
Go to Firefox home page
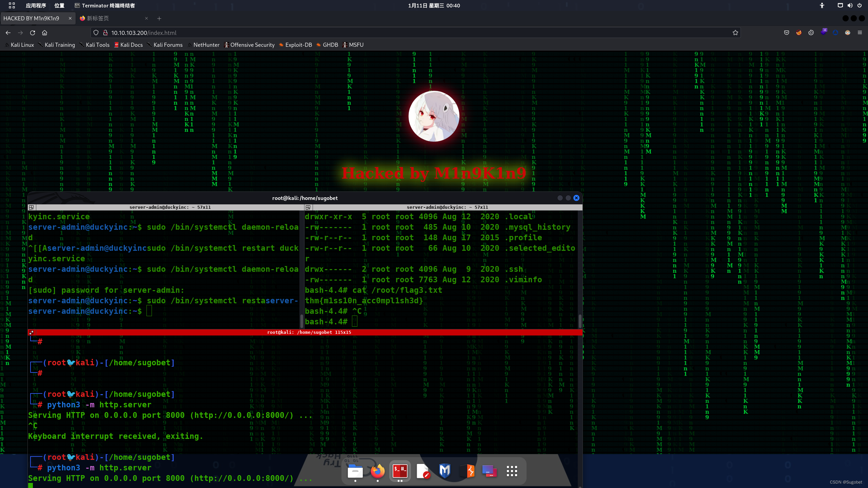coord(45,33)
